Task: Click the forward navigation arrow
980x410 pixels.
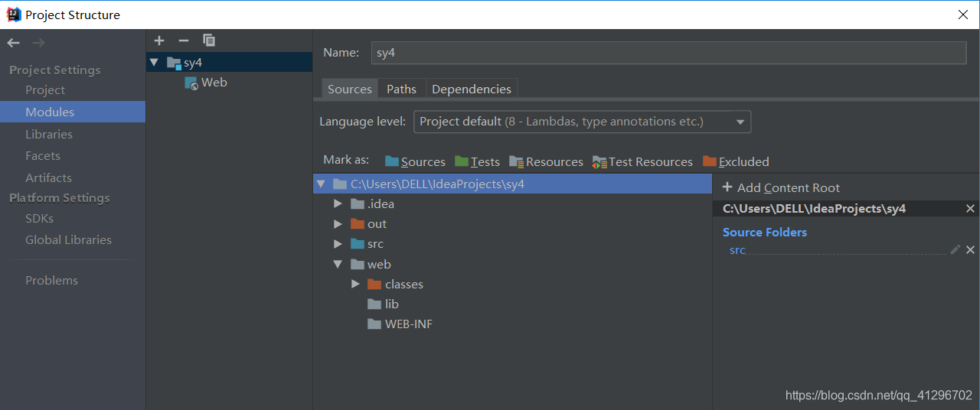Action: pyautogui.click(x=39, y=43)
